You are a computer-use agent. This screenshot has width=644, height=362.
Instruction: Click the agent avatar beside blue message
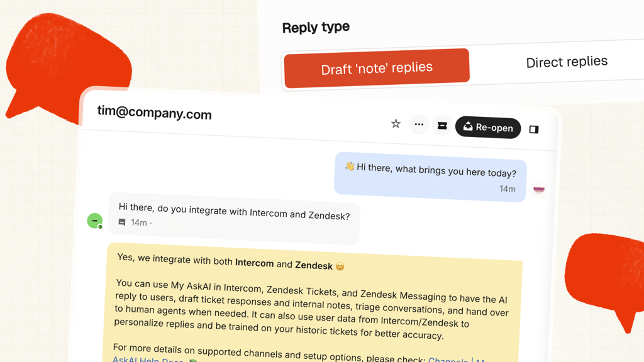pyautogui.click(x=539, y=190)
